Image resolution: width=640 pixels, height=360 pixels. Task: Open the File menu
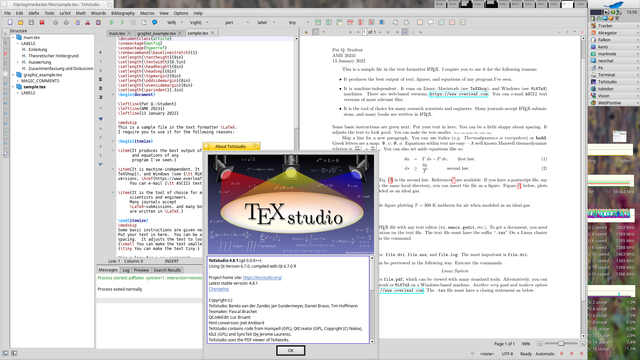point(7,13)
